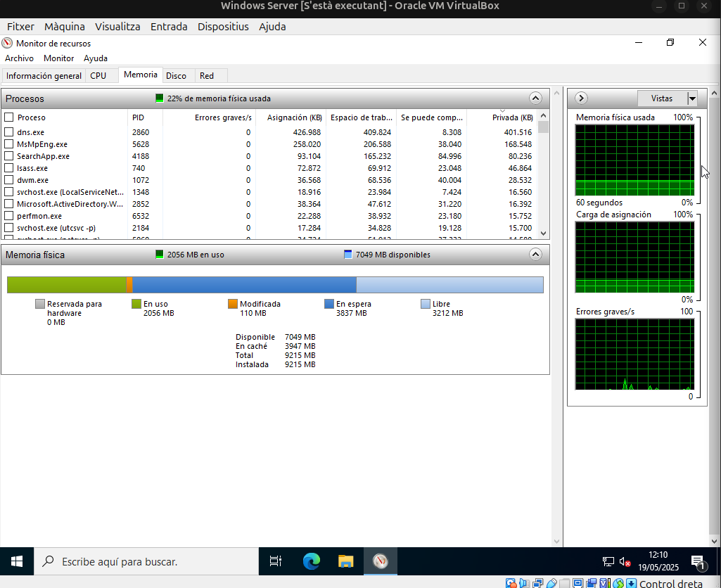
Task: Collapse the Procesos panel
Action: tap(535, 98)
